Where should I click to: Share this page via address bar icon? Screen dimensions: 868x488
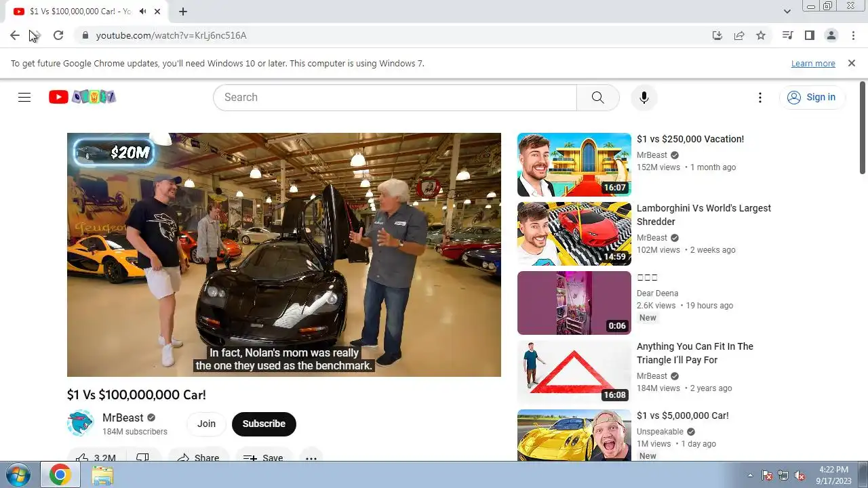click(x=739, y=35)
